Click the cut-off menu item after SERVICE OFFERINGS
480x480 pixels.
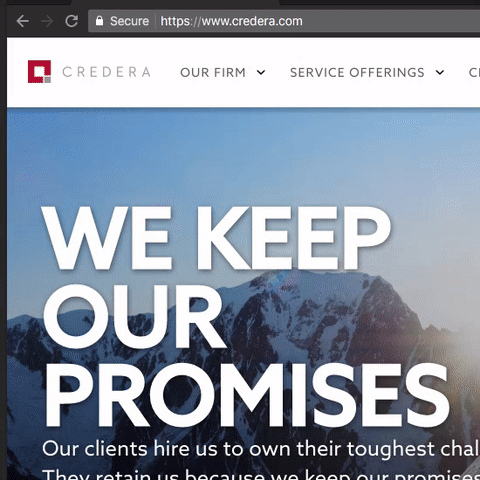(474, 72)
